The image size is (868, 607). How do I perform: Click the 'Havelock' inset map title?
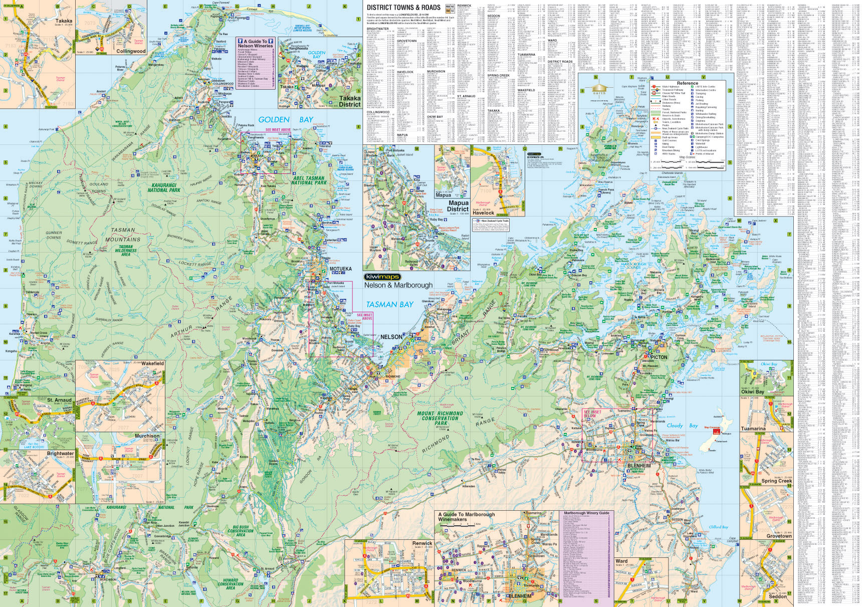(484, 213)
